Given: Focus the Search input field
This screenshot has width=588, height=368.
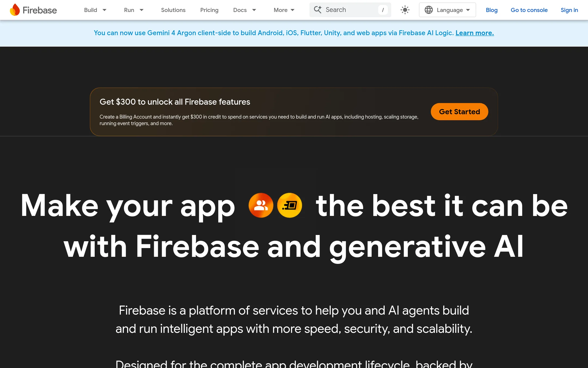Looking at the screenshot, I should pyautogui.click(x=350, y=10).
